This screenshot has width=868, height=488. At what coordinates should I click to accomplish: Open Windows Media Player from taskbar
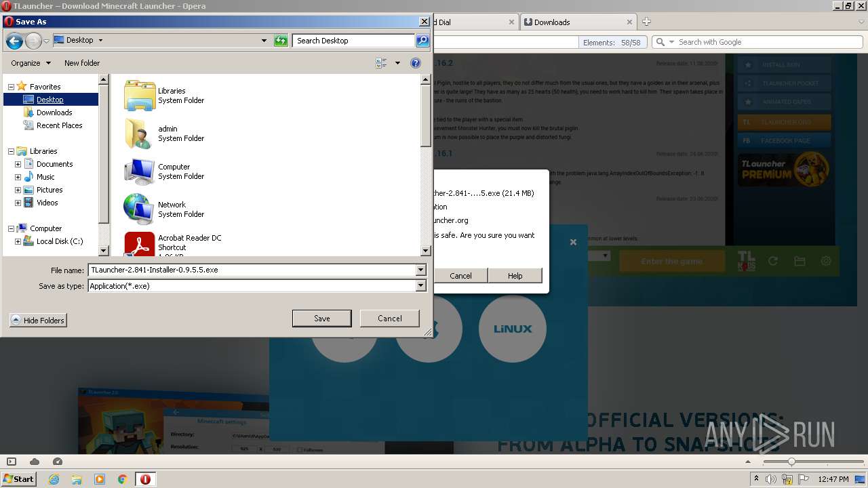(100, 479)
